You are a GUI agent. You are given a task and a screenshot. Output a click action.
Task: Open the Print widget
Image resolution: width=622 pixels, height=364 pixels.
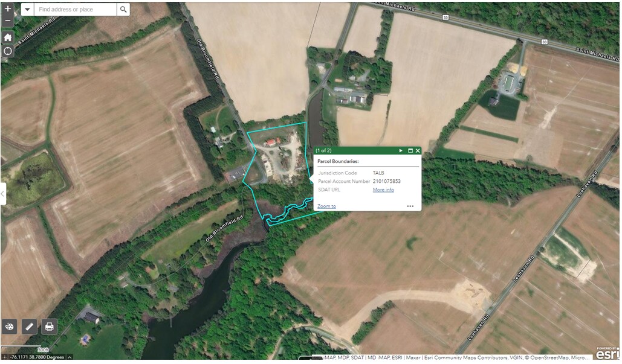pyautogui.click(x=49, y=327)
